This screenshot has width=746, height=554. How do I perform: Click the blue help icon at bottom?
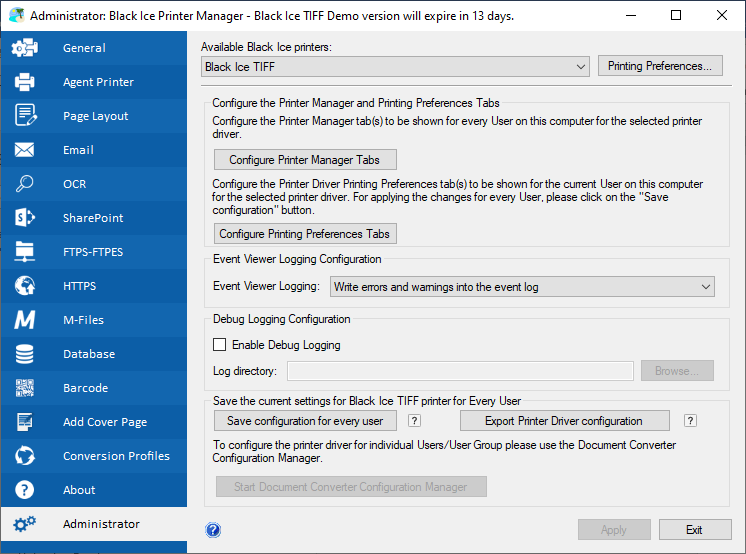click(x=213, y=530)
